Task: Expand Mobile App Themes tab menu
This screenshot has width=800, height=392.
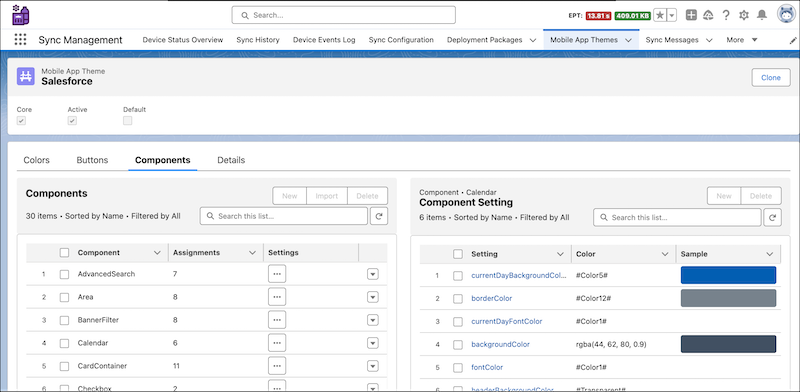Action: tap(629, 40)
